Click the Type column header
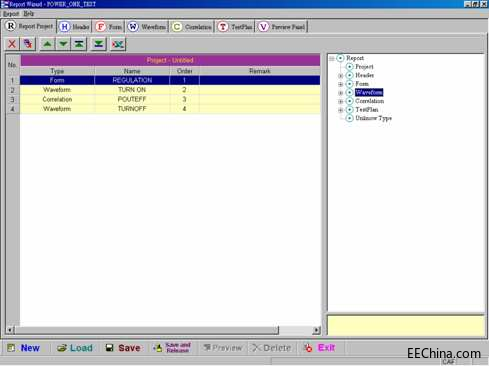The height and width of the screenshot is (366, 489). coord(57,71)
